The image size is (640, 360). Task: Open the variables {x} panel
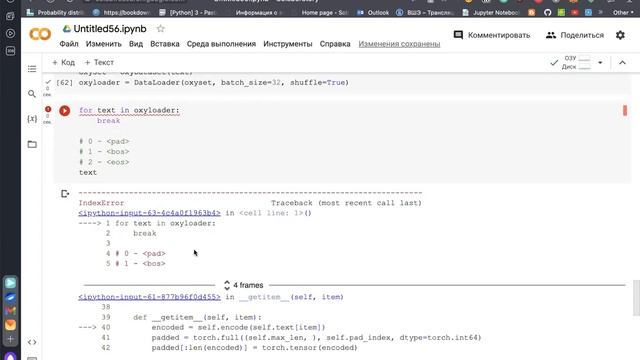[x=32, y=119]
